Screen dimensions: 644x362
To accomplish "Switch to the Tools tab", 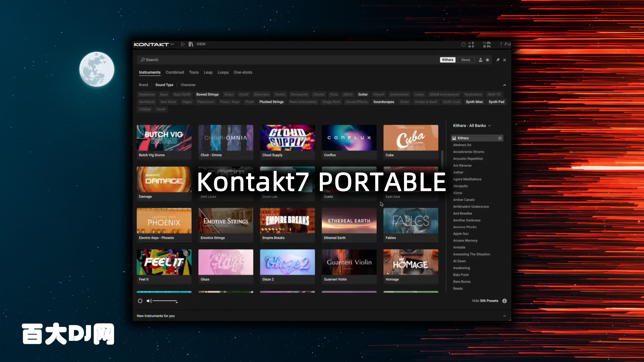I will pyautogui.click(x=194, y=72).
